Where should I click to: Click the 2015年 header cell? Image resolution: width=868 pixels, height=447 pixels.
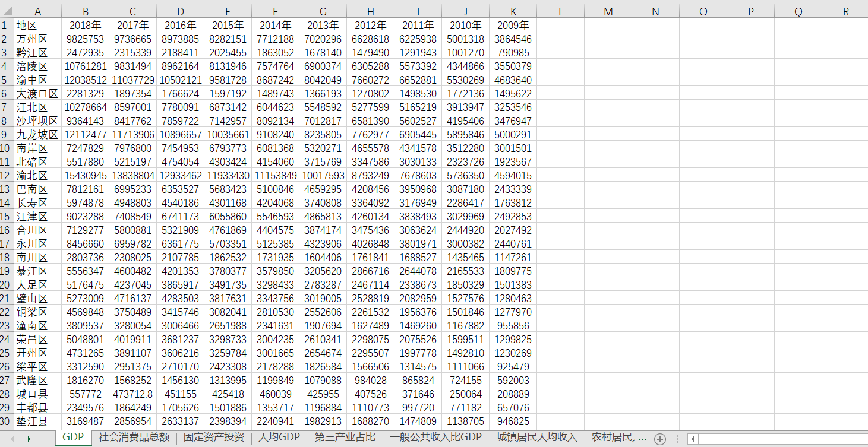[228, 26]
